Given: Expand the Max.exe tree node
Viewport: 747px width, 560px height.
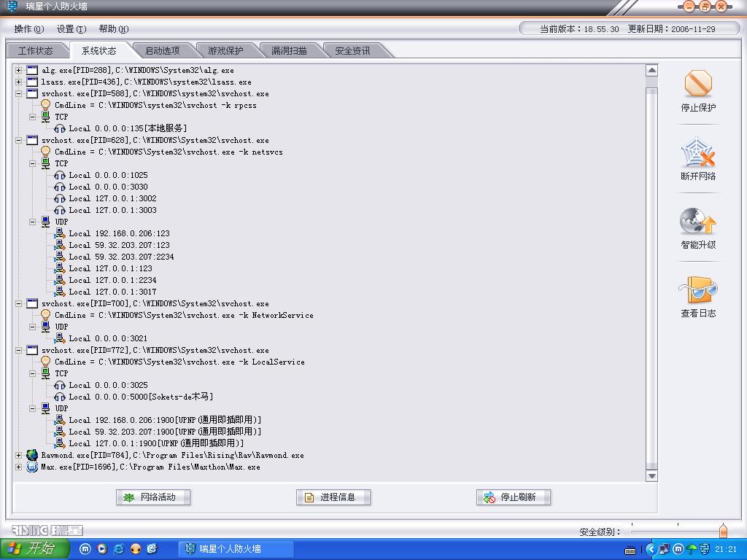Looking at the screenshot, I should 18,467.
